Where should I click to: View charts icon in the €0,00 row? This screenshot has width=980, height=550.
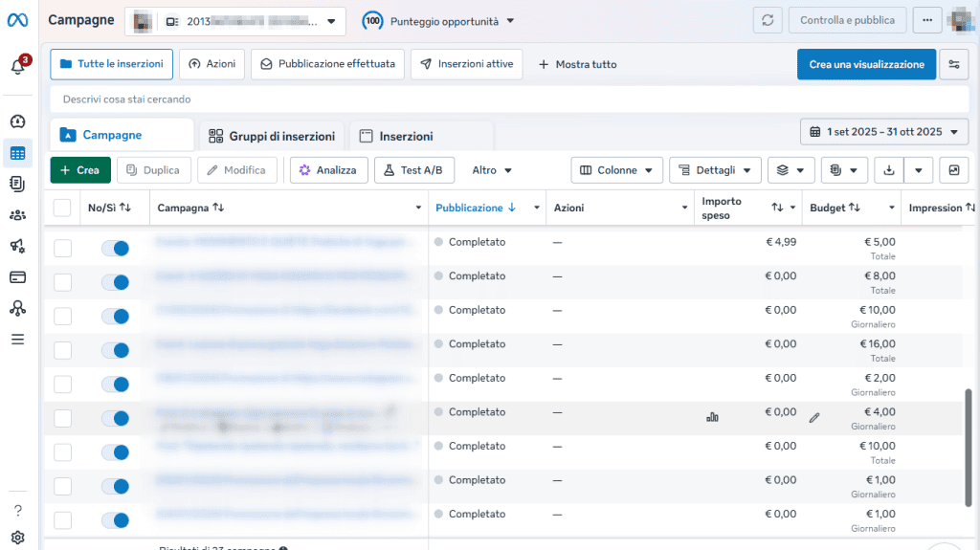[712, 417]
